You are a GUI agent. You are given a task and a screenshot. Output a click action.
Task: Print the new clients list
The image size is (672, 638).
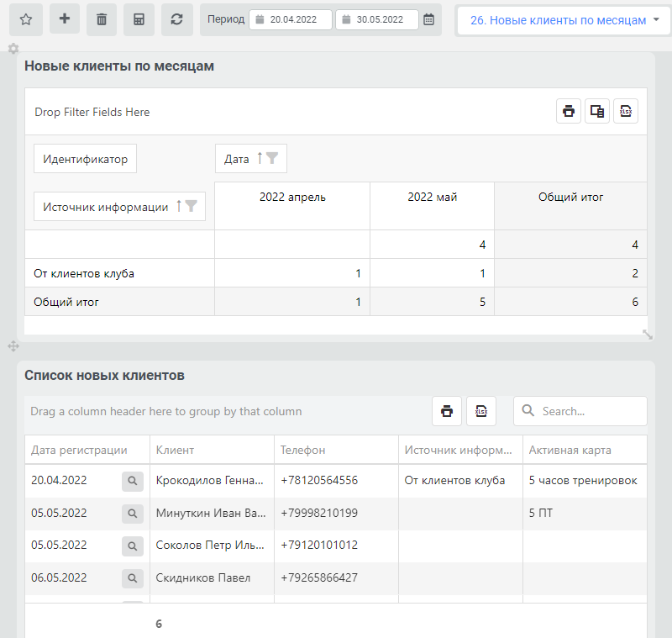447,411
